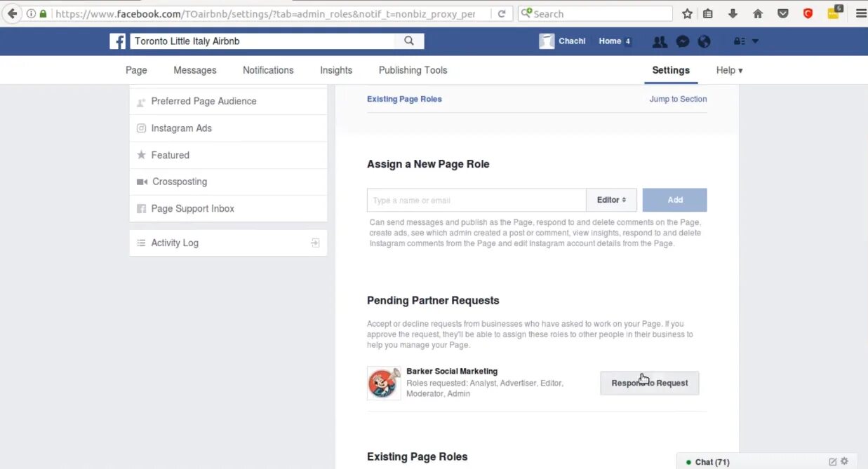Switch to the Messages tab

coord(195,70)
